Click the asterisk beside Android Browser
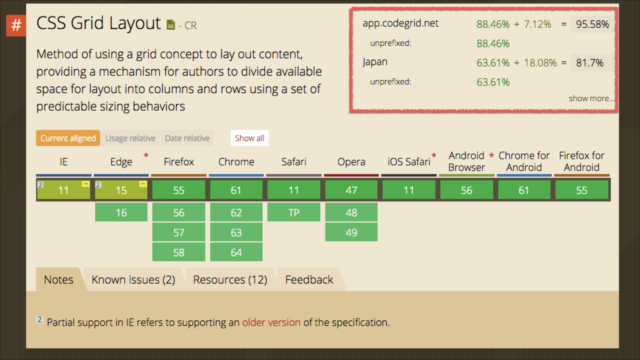The width and height of the screenshot is (640, 360). click(491, 156)
